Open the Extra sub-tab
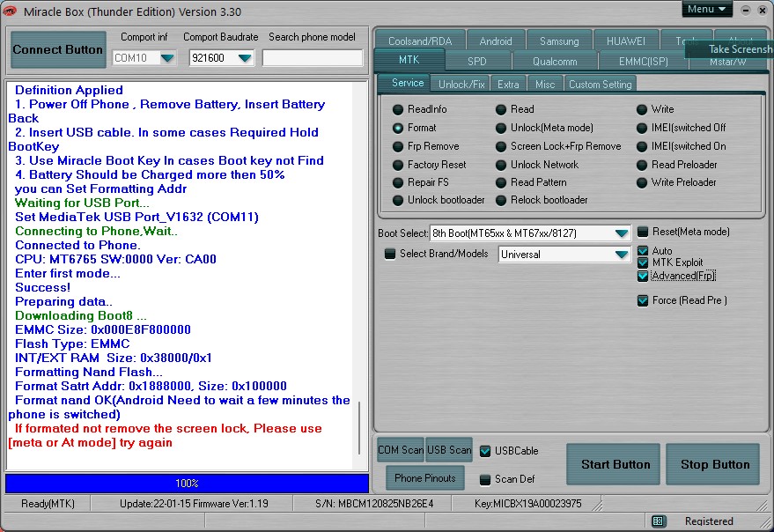Image resolution: width=774 pixels, height=532 pixels. coord(508,85)
